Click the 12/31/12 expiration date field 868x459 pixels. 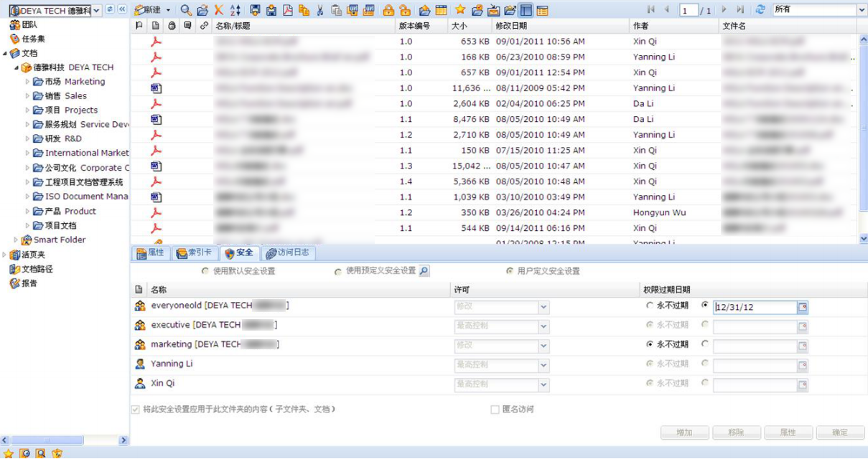[x=755, y=307]
